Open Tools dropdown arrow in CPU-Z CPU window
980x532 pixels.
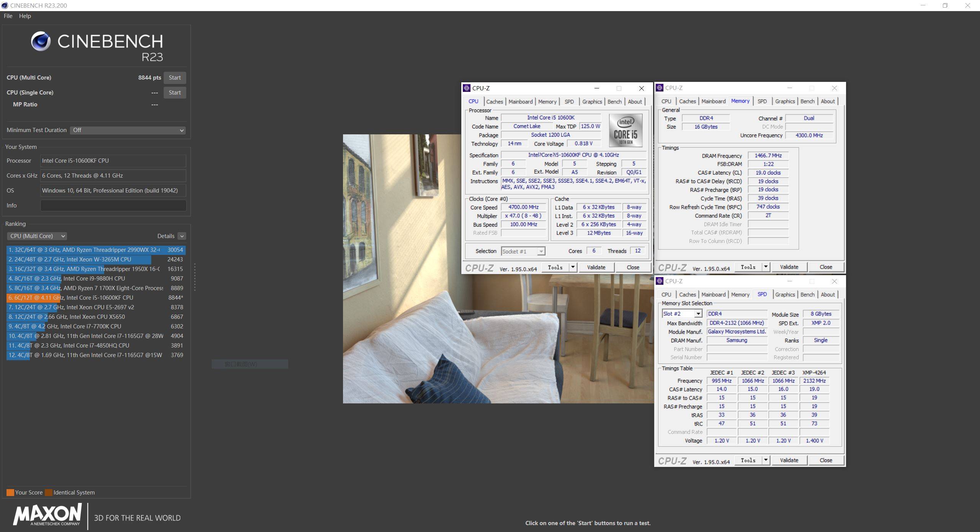[573, 267]
